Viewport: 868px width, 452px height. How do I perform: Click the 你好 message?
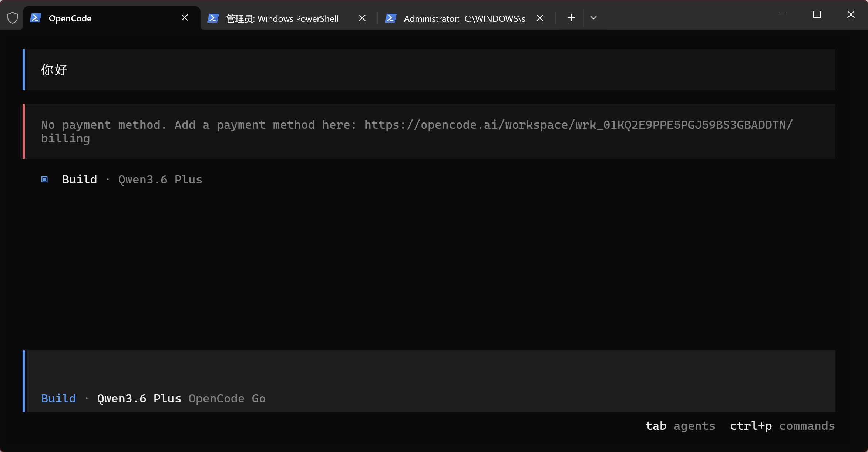click(54, 70)
